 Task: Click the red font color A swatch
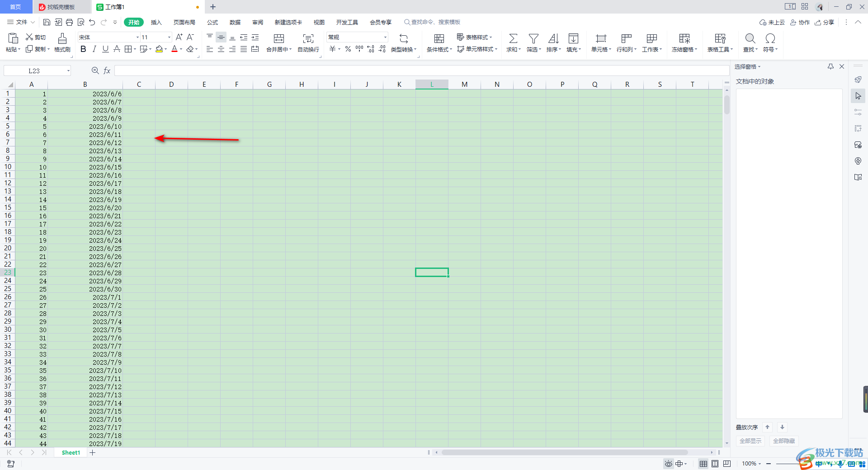point(175,49)
